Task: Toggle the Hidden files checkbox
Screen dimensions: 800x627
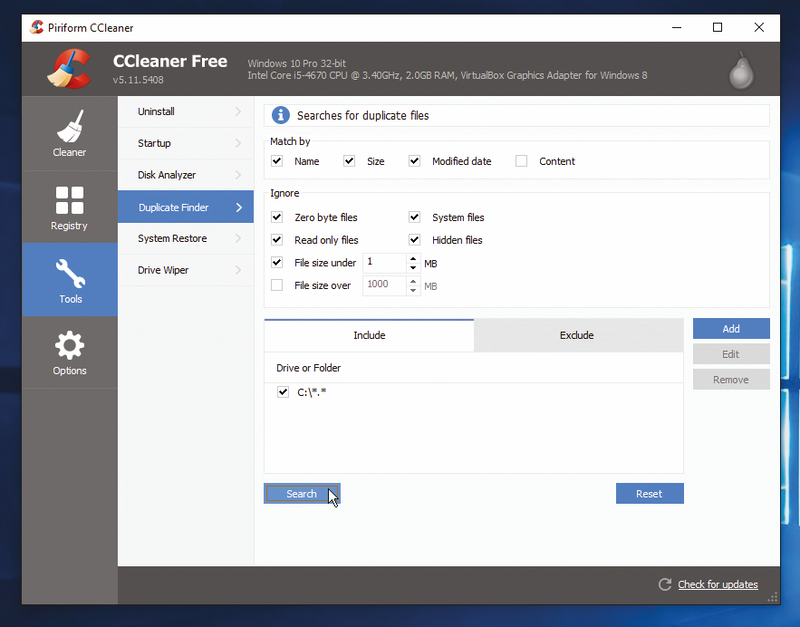Action: (x=414, y=240)
